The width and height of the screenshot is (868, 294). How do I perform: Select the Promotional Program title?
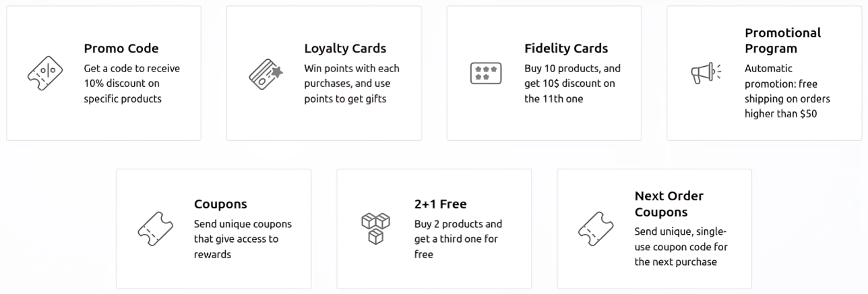tap(782, 40)
